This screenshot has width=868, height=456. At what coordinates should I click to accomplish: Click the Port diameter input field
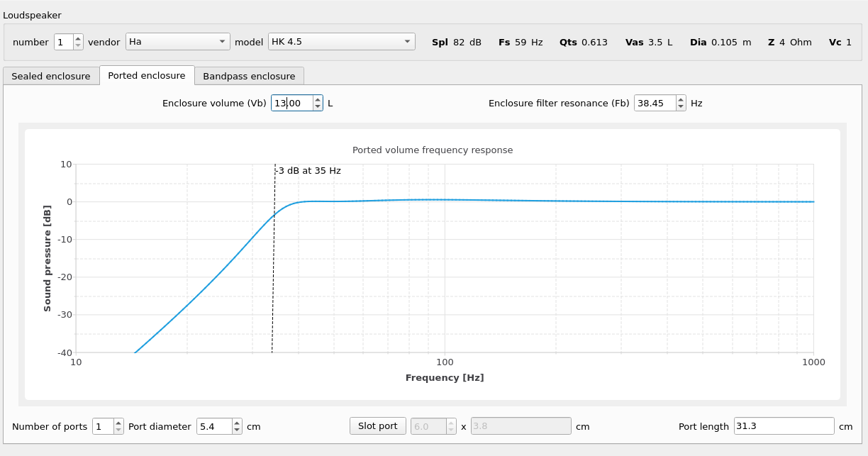coord(213,427)
